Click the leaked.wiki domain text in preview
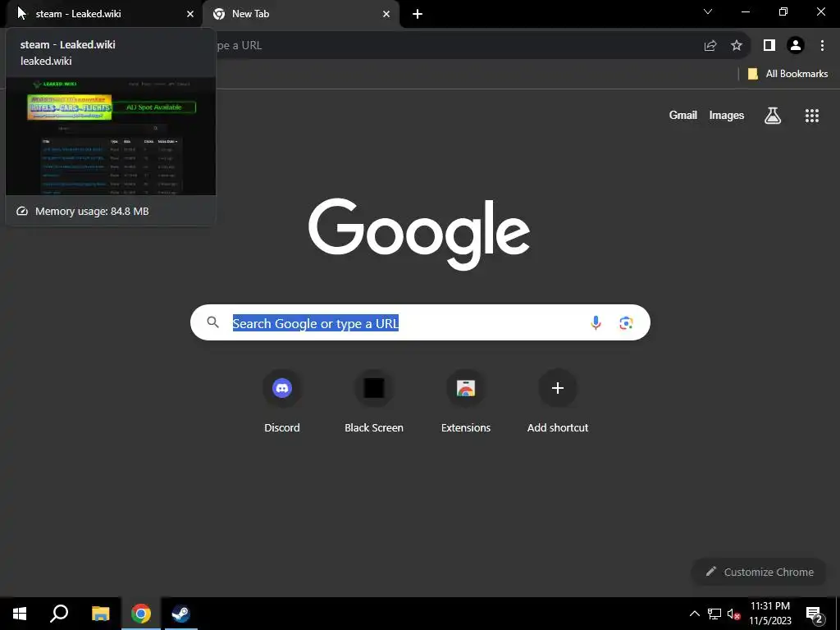The height and width of the screenshot is (630, 840). pos(46,61)
